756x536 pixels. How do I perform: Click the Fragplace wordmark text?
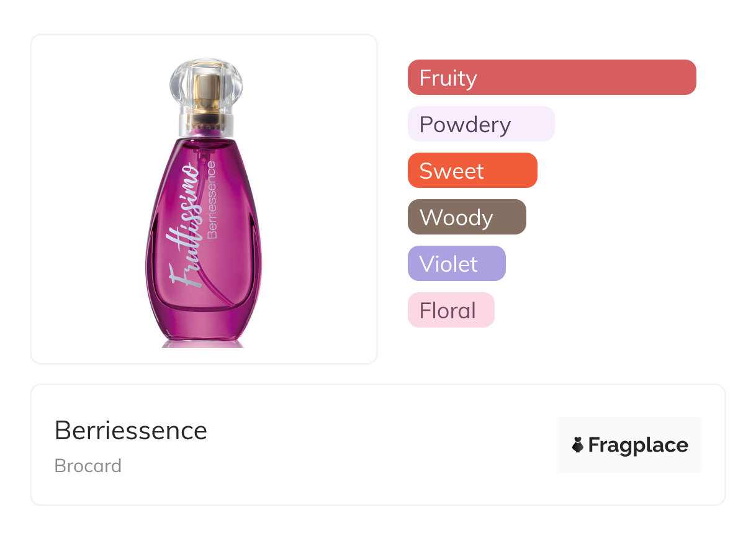click(x=638, y=445)
